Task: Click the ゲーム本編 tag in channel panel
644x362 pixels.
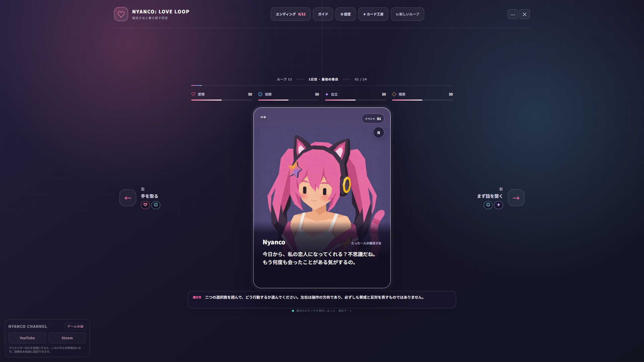Action: coord(75,326)
